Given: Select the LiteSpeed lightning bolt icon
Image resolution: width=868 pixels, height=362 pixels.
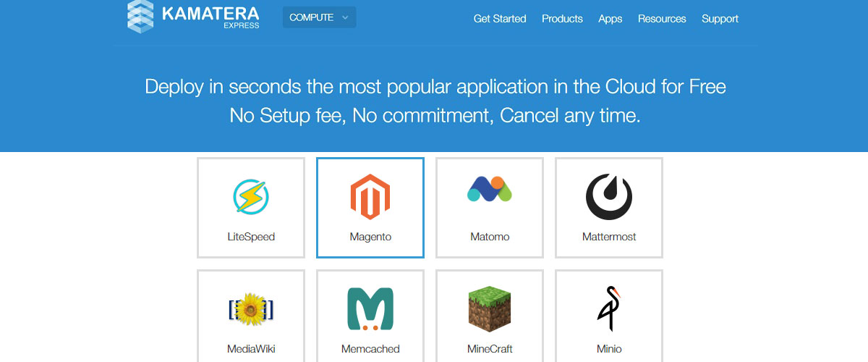Looking at the screenshot, I should coord(251,196).
